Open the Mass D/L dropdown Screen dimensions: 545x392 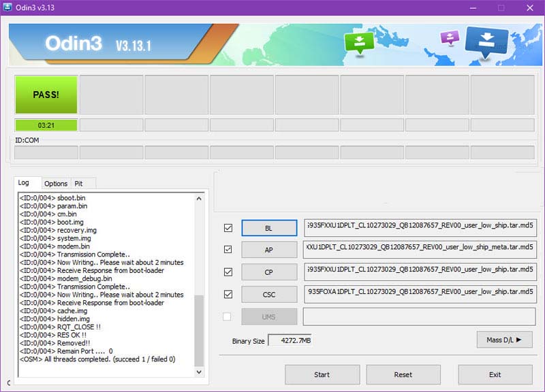point(504,340)
